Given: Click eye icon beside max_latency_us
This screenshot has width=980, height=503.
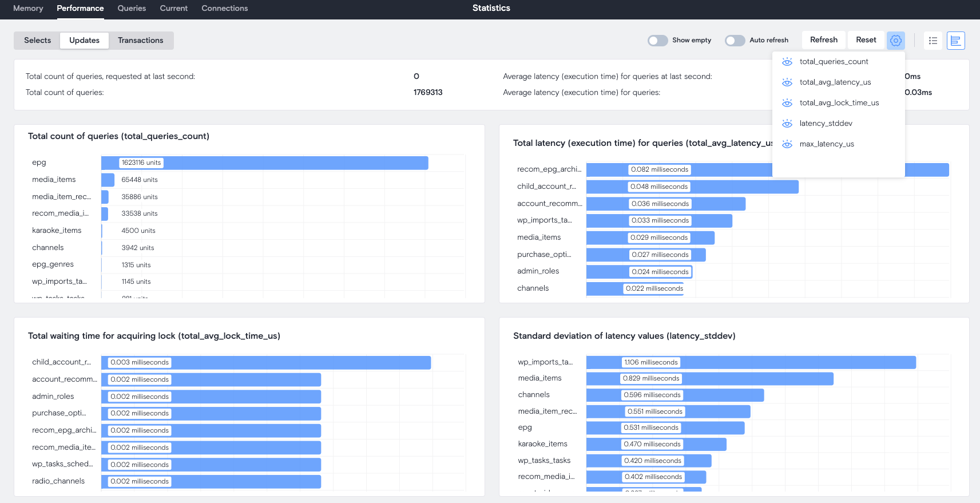Looking at the screenshot, I should click(x=787, y=144).
